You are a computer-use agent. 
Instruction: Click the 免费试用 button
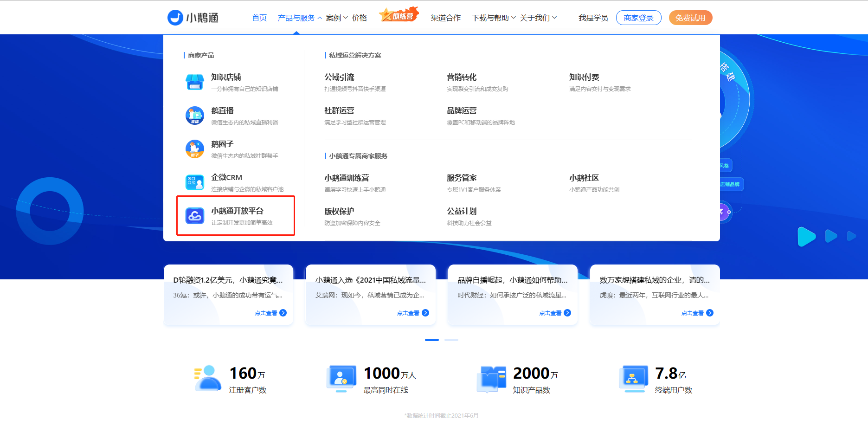690,18
